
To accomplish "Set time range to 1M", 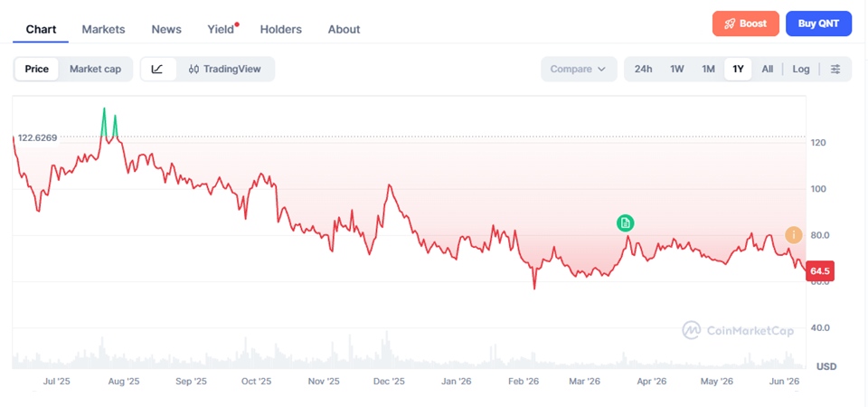I will pos(709,70).
